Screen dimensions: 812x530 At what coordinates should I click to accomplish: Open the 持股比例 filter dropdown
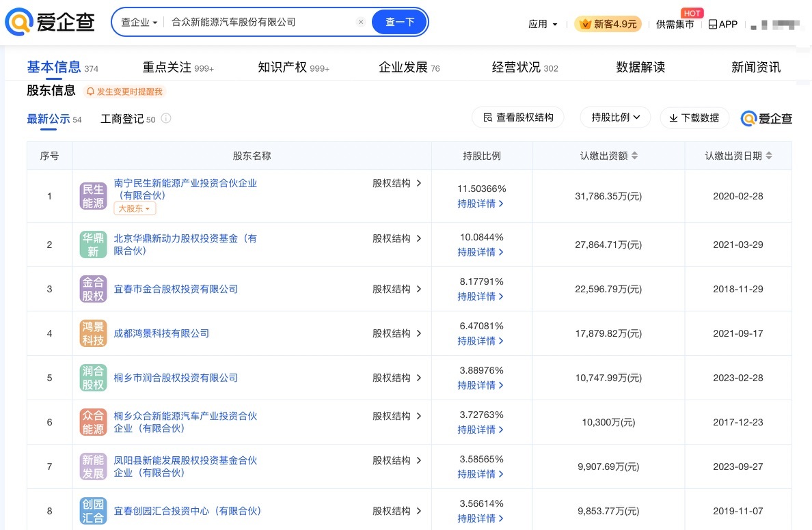click(x=615, y=117)
